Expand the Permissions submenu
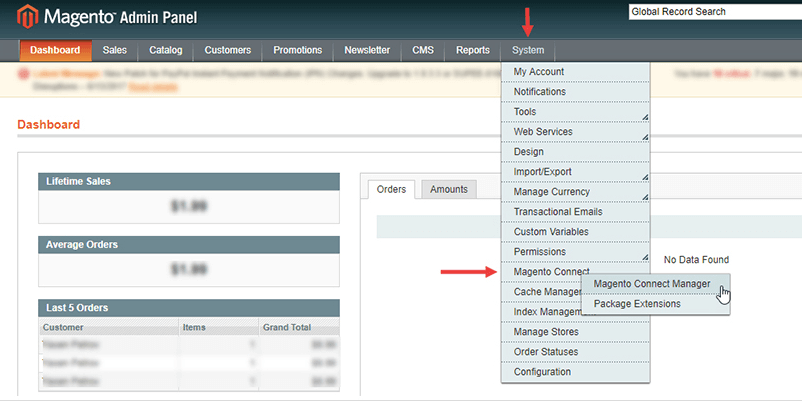The image size is (802, 401). 575,252
